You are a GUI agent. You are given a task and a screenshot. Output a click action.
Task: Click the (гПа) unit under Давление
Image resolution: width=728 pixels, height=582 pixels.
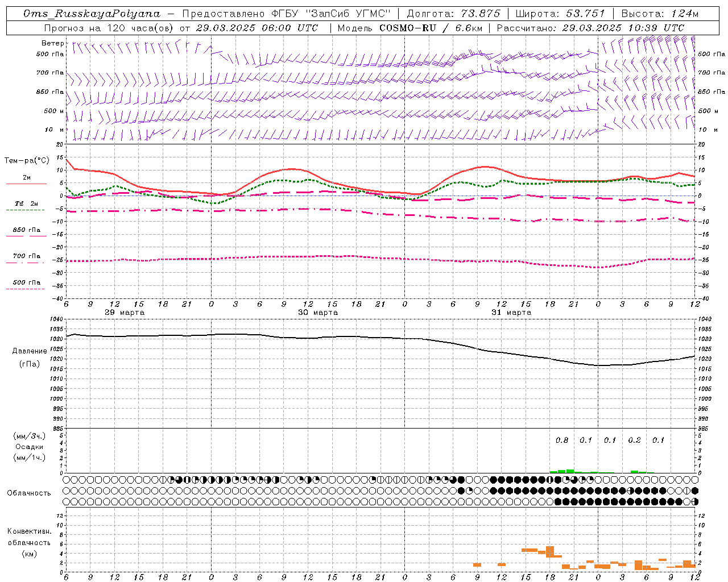pyautogui.click(x=30, y=364)
